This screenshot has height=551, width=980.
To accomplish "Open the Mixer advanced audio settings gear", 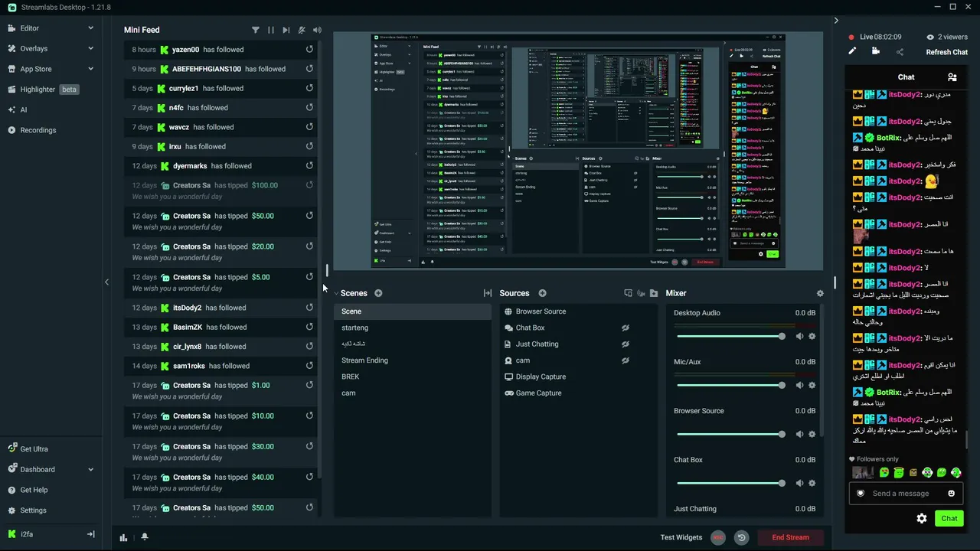I will (x=820, y=293).
